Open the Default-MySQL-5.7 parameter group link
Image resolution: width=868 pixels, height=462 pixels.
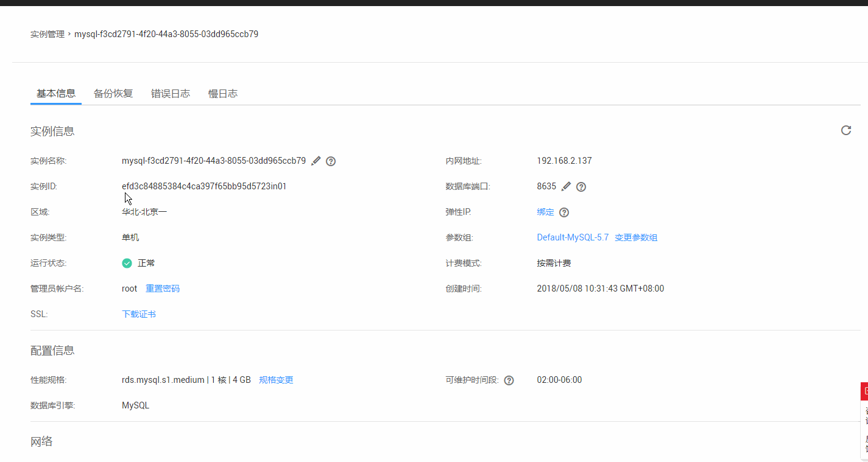click(573, 237)
